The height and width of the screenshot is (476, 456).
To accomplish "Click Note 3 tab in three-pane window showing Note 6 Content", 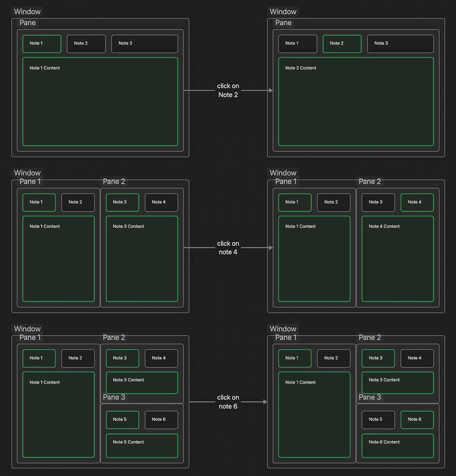I will click(378, 358).
